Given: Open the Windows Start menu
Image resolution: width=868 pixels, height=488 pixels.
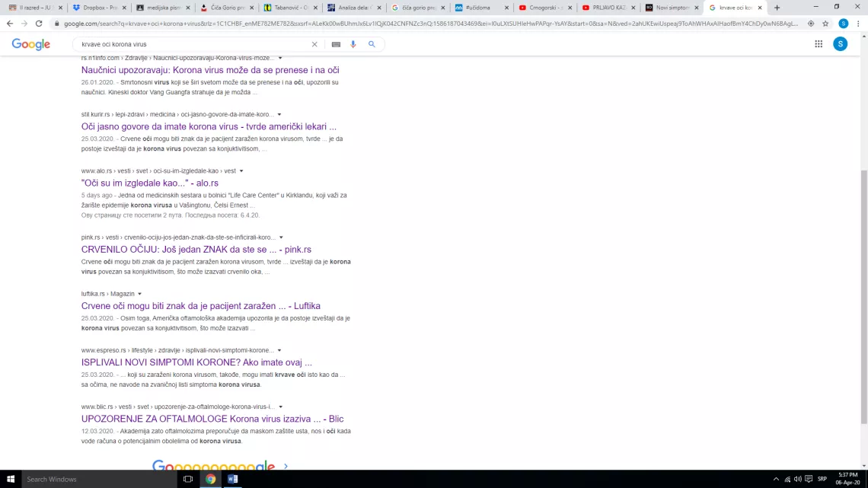Looking at the screenshot, I should pyautogui.click(x=11, y=479).
